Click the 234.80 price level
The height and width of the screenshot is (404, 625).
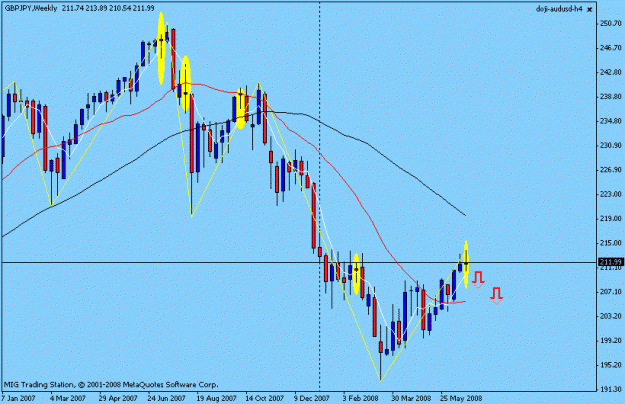pyautogui.click(x=611, y=121)
